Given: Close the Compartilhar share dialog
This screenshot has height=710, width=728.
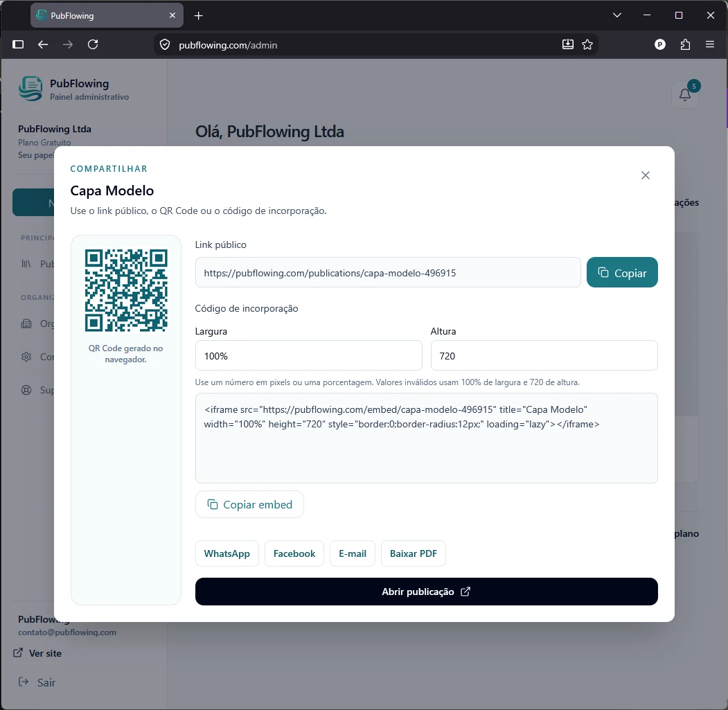Looking at the screenshot, I should coord(645,175).
